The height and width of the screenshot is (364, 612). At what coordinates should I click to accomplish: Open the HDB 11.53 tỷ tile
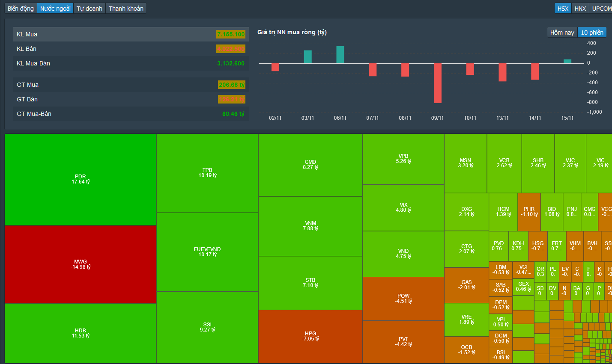[81, 333]
